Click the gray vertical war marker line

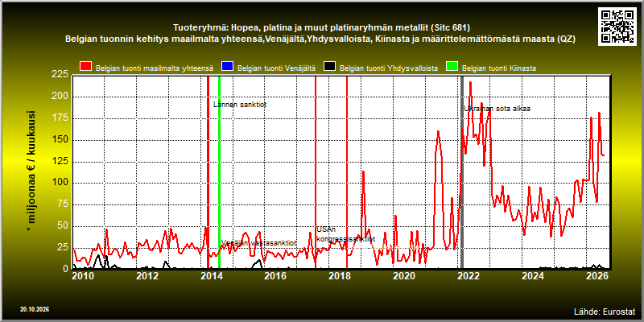pos(461,172)
